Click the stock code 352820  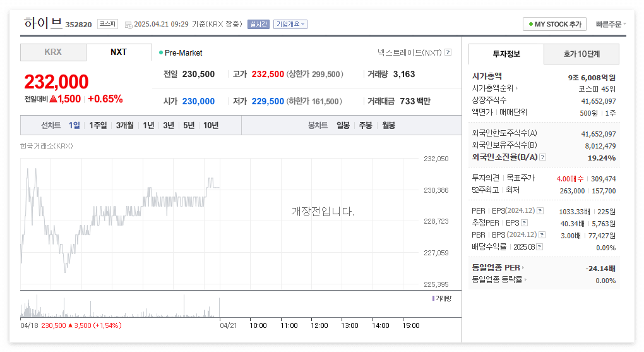pos(78,25)
